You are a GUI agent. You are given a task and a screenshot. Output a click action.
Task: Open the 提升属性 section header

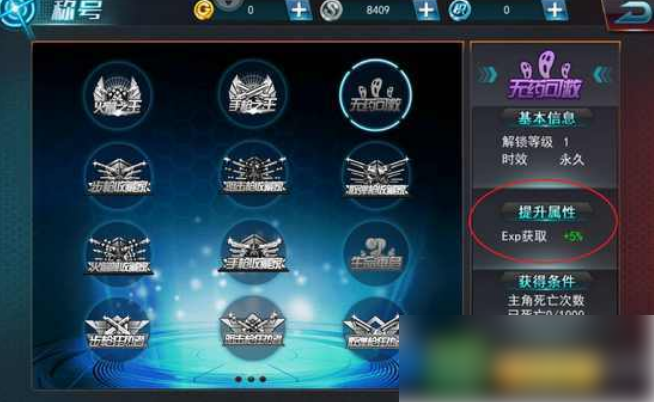point(546,212)
